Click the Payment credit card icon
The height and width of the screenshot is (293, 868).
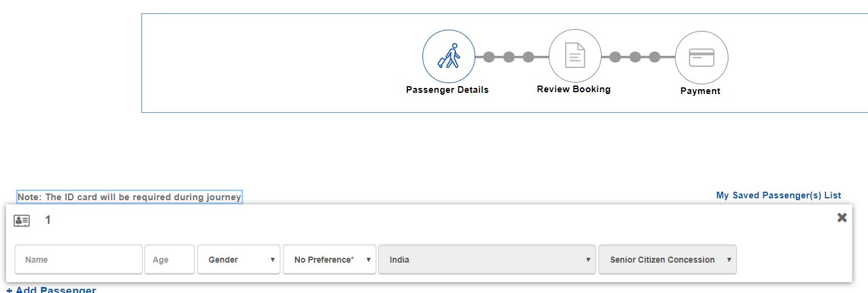pyautogui.click(x=701, y=58)
